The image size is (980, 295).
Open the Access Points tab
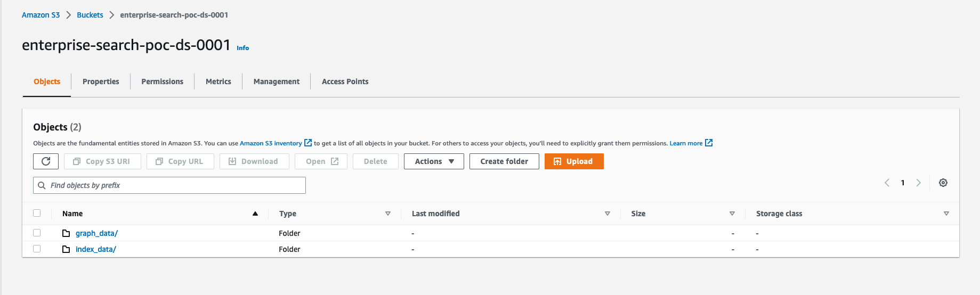coord(345,81)
